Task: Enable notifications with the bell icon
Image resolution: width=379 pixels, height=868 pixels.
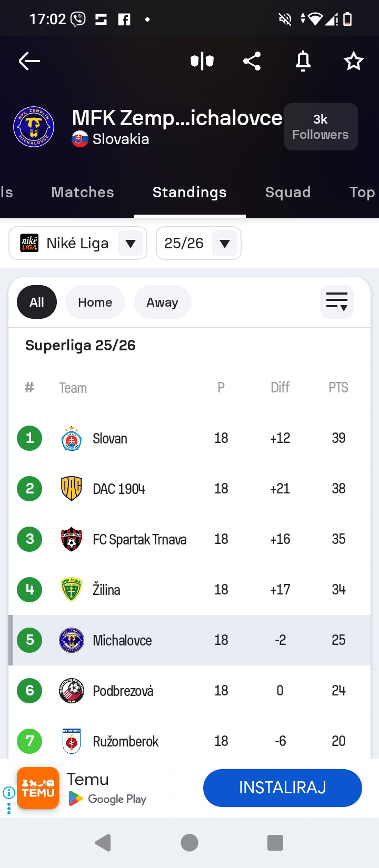Action: pyautogui.click(x=303, y=62)
